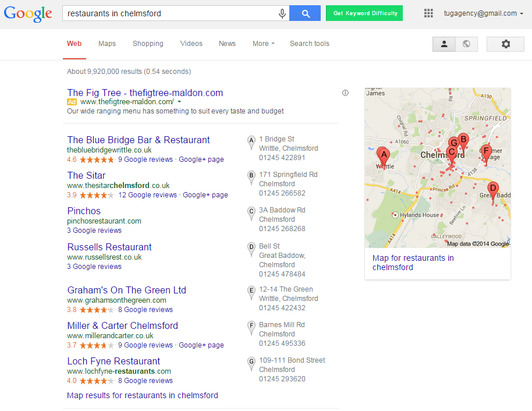View The Sitar's 12 Google reviews
Image resolution: width=532 pixels, height=411 pixels.
[x=148, y=195]
